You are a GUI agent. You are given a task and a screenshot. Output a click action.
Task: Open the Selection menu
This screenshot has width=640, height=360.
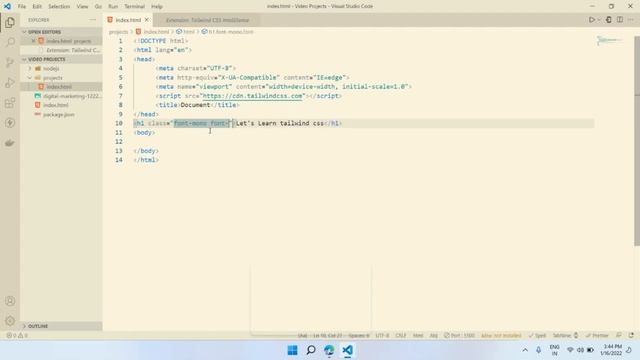pyautogui.click(x=59, y=6)
